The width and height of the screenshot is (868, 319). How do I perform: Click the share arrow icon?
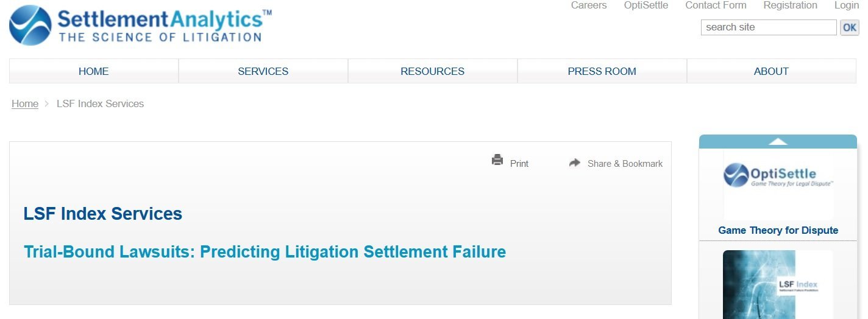(574, 163)
